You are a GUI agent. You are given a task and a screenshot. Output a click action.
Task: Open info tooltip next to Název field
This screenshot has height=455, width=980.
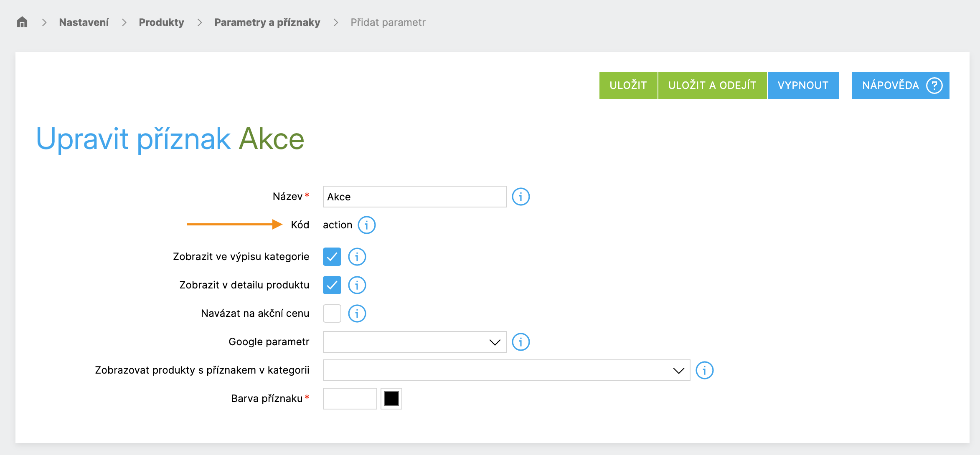[x=520, y=197]
